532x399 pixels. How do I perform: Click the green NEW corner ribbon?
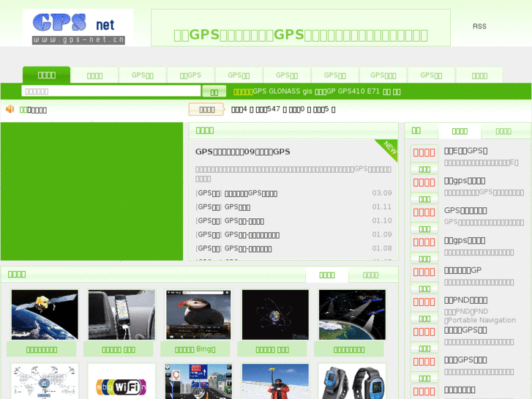tap(388, 149)
